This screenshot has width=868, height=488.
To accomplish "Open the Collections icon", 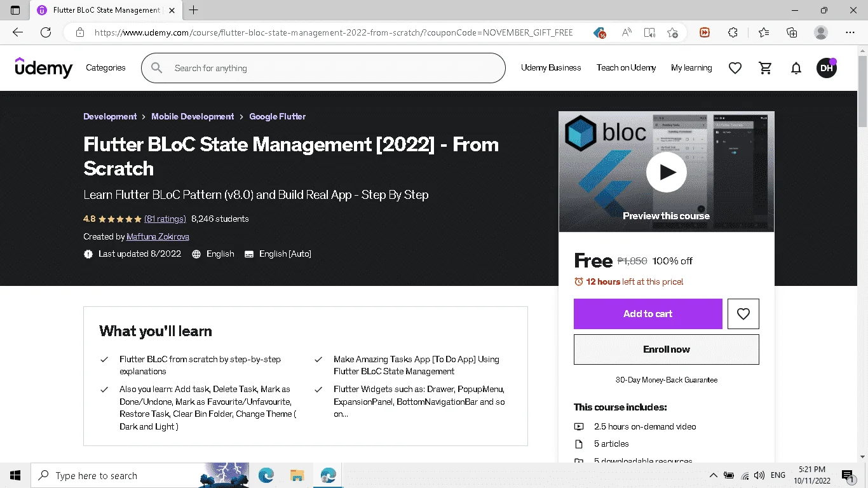I will pyautogui.click(x=792, y=32).
